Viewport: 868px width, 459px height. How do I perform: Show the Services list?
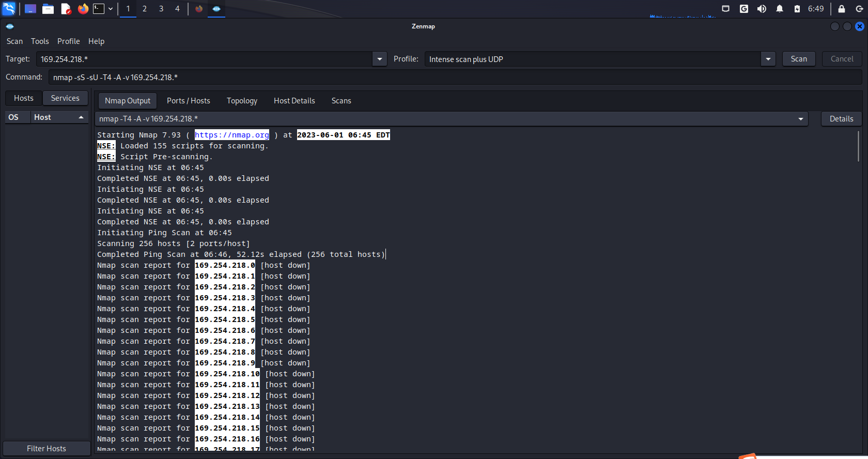(65, 98)
